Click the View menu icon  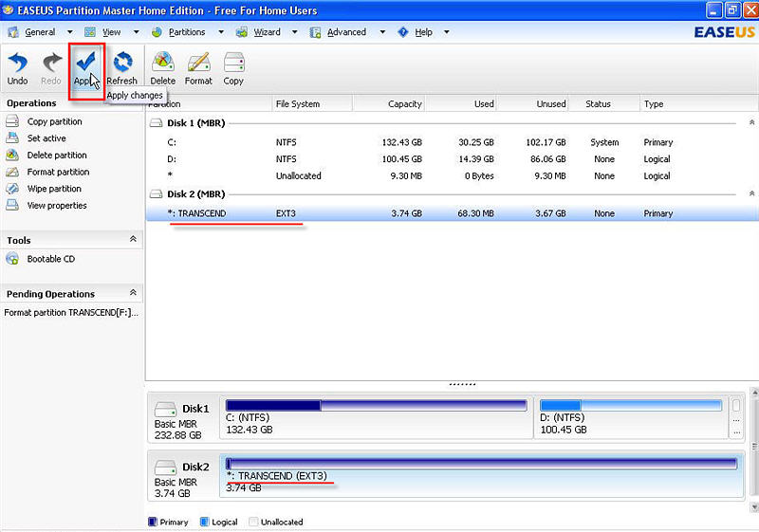(90, 32)
